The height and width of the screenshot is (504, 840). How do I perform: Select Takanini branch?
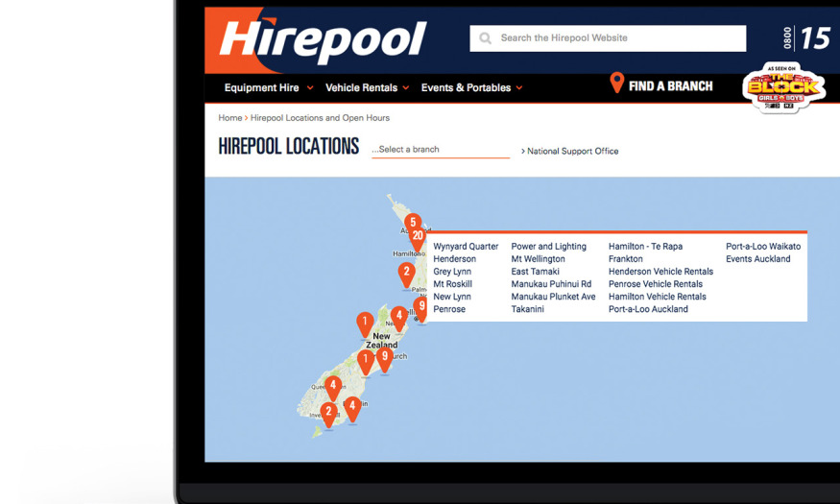528,309
